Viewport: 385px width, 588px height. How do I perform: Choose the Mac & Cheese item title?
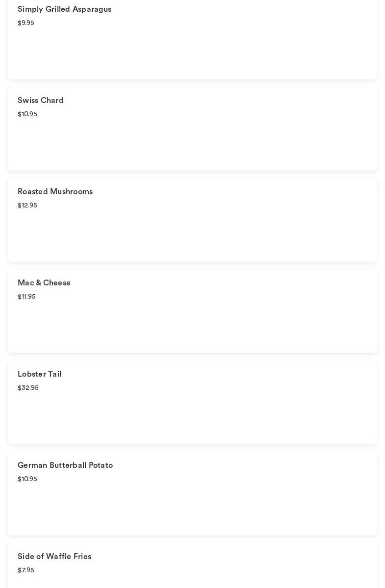pyautogui.click(x=44, y=283)
